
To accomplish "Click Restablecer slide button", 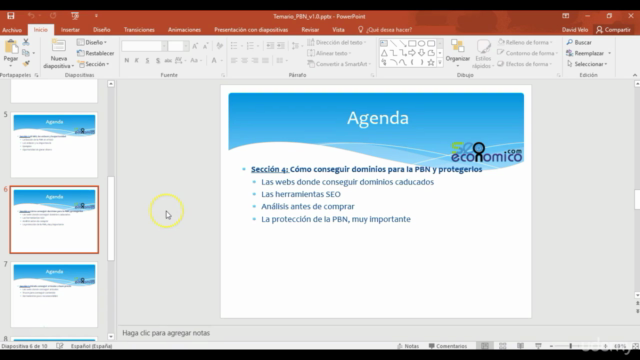I will (x=96, y=53).
